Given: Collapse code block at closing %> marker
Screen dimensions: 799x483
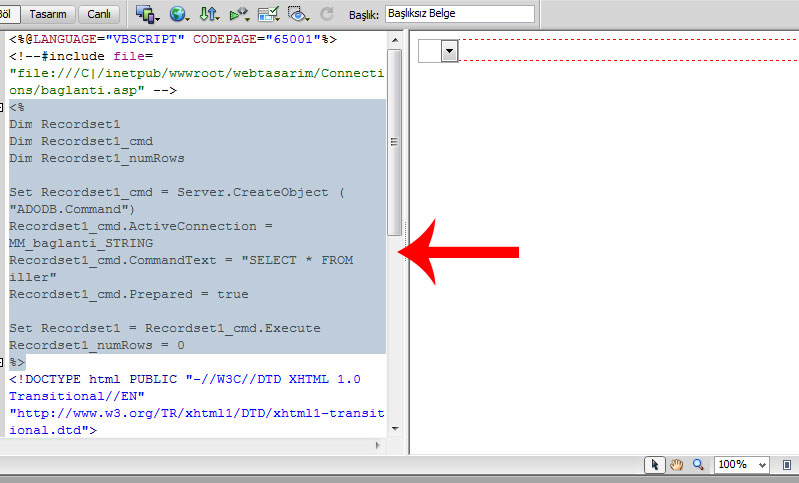Looking at the screenshot, I should tap(2, 362).
